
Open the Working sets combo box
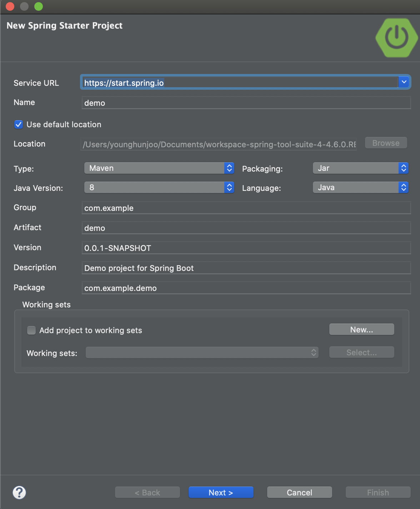202,352
